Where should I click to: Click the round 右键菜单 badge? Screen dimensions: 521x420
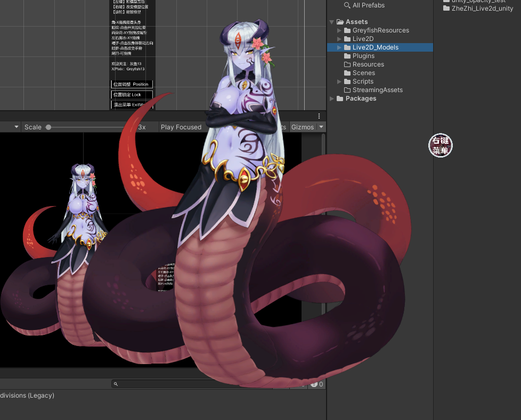(x=441, y=145)
